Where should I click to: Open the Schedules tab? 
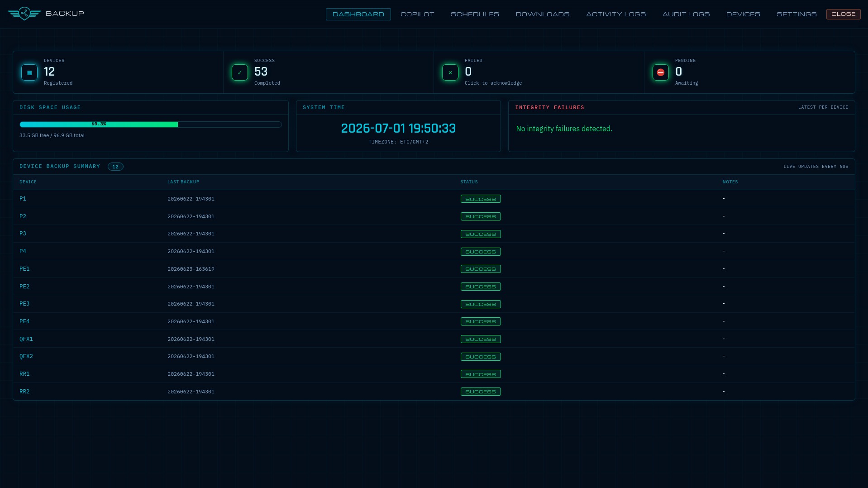click(x=475, y=14)
